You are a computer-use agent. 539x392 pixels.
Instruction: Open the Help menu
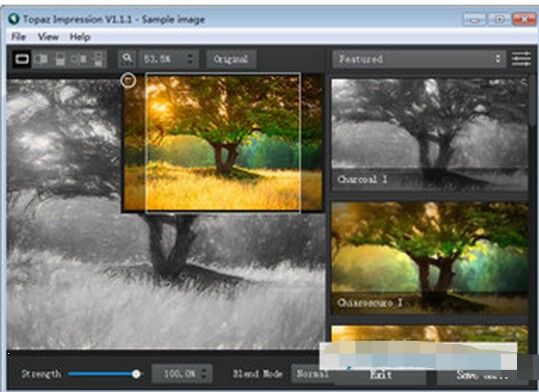point(80,36)
